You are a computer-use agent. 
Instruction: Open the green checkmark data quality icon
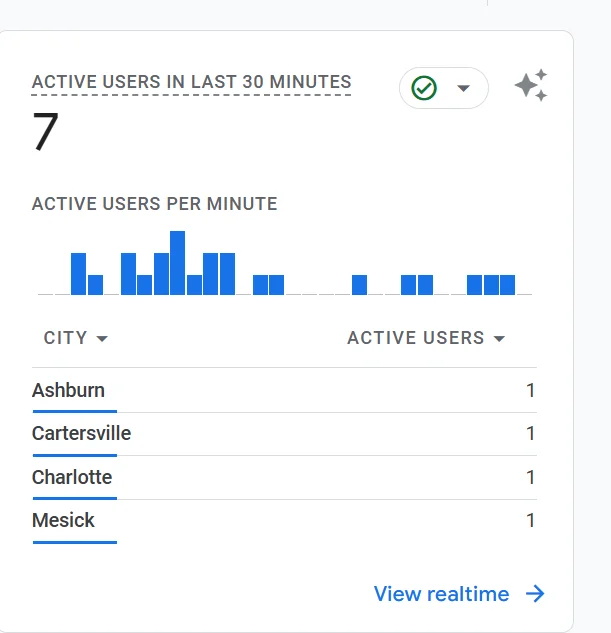tap(424, 88)
